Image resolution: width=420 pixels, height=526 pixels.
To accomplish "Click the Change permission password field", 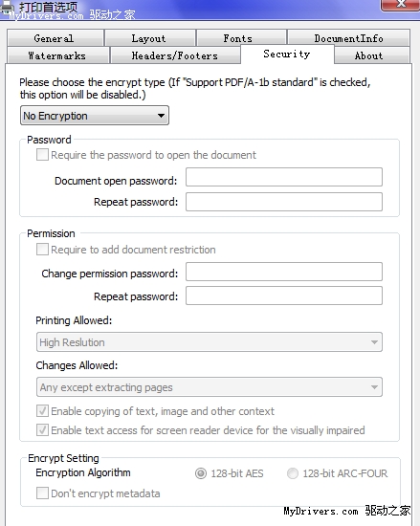I will 284,272.
